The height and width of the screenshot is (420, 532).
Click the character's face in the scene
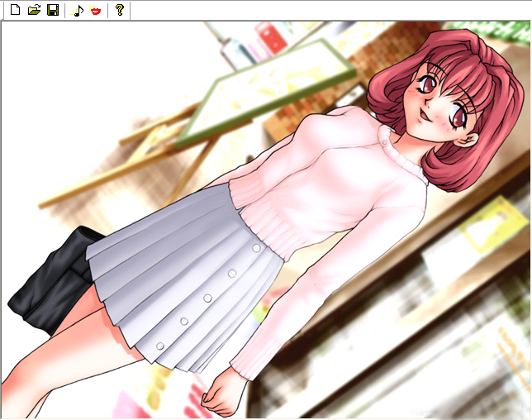[x=438, y=103]
